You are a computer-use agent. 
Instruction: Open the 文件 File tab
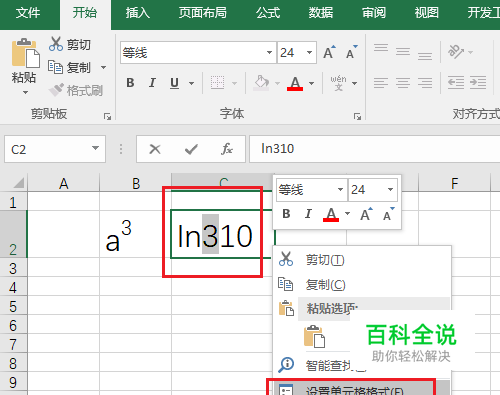(28, 13)
